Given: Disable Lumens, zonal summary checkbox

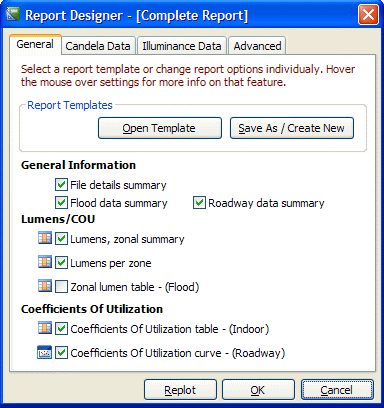Looking at the screenshot, I should coord(61,239).
